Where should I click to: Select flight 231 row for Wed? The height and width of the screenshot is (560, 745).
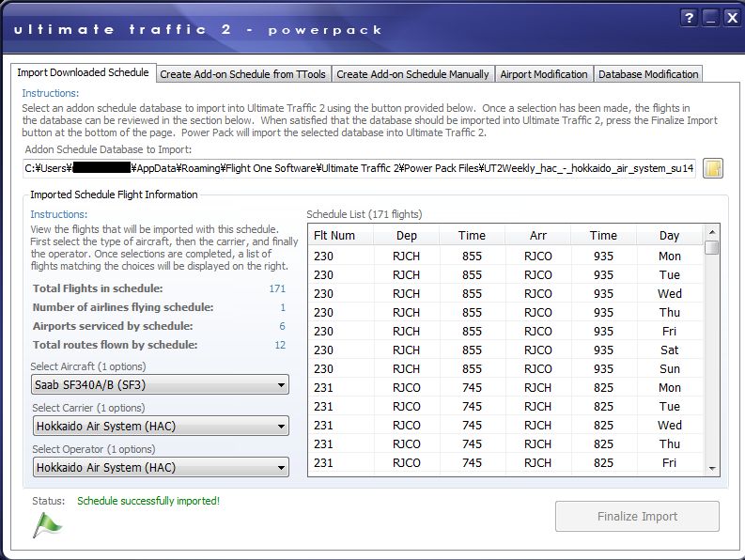point(505,425)
